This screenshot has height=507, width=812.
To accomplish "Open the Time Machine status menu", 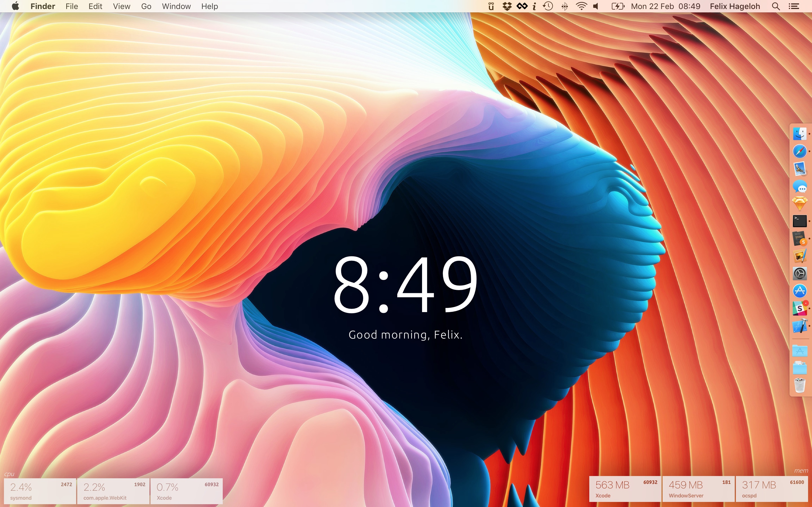I will click(548, 6).
